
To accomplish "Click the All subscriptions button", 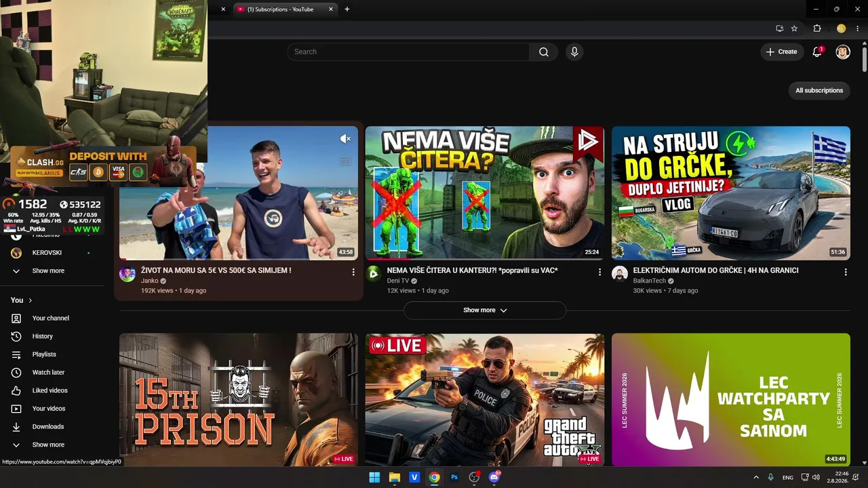I will pyautogui.click(x=819, y=91).
